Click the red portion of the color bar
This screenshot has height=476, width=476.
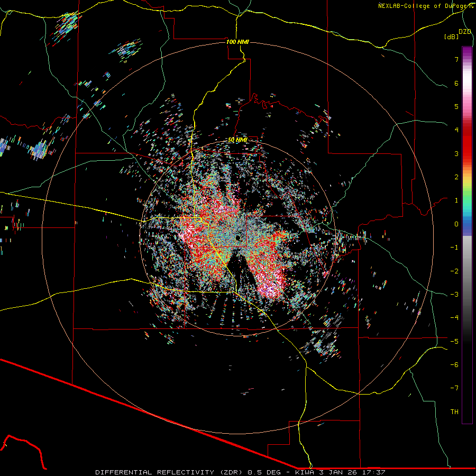pyautogui.click(x=467, y=143)
